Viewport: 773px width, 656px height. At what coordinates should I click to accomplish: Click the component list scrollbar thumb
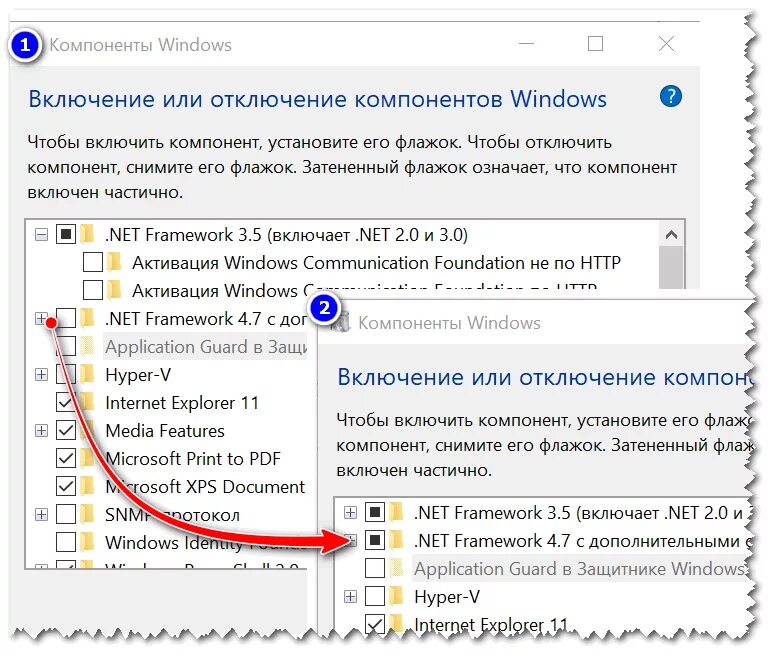(671, 268)
